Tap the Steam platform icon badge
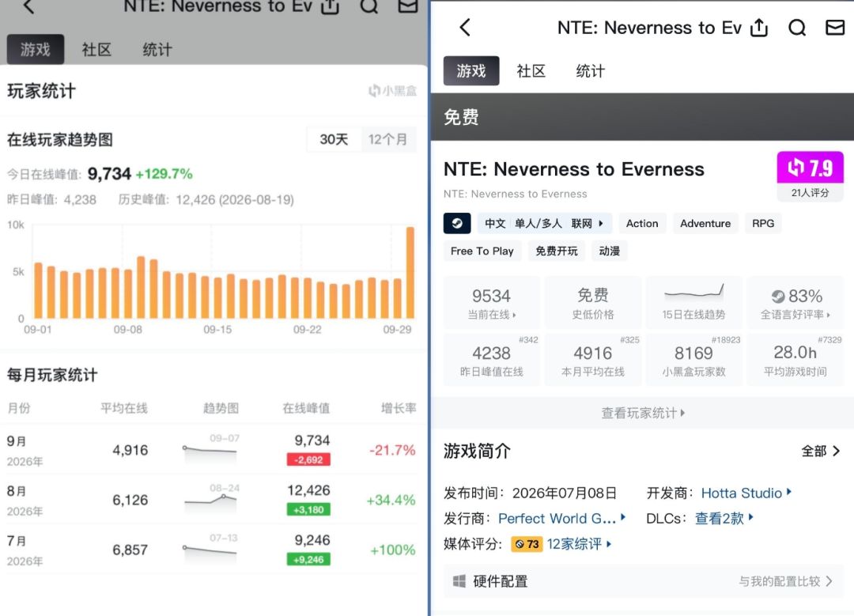 pos(457,223)
